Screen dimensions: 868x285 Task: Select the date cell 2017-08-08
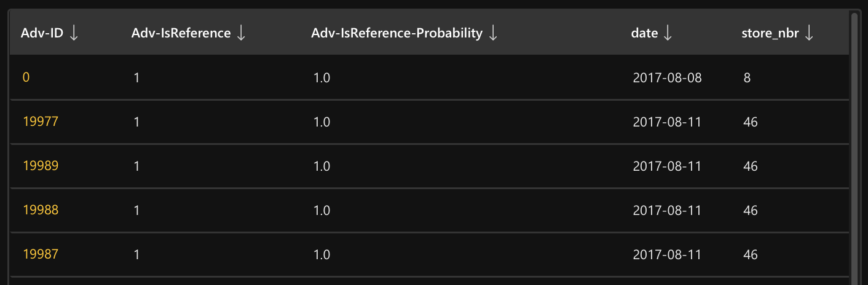click(667, 78)
